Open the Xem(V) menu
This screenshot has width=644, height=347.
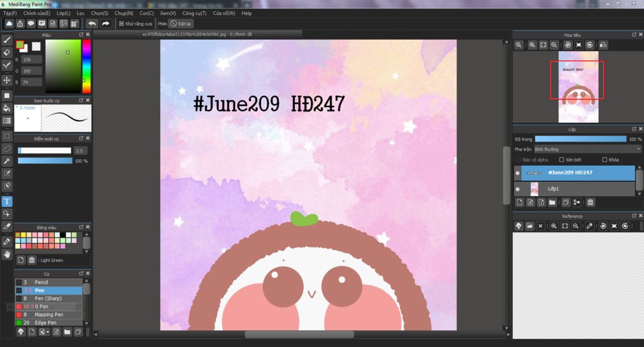tap(167, 13)
